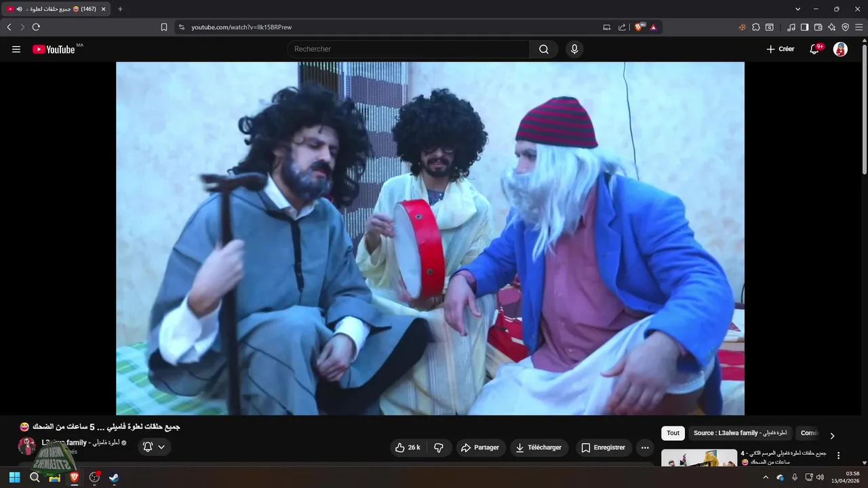Go forward in browser history
This screenshot has width=868, height=488.
click(22, 27)
